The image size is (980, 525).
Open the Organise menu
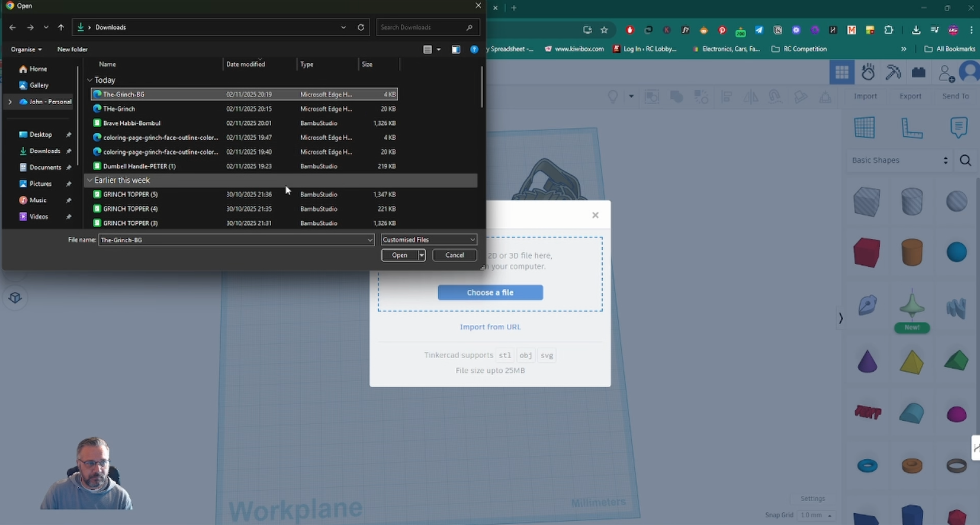point(26,50)
